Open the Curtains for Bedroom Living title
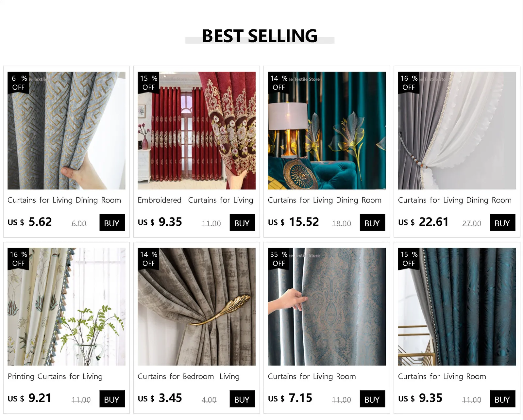Viewport: 523px width, 420px height. pos(189,377)
